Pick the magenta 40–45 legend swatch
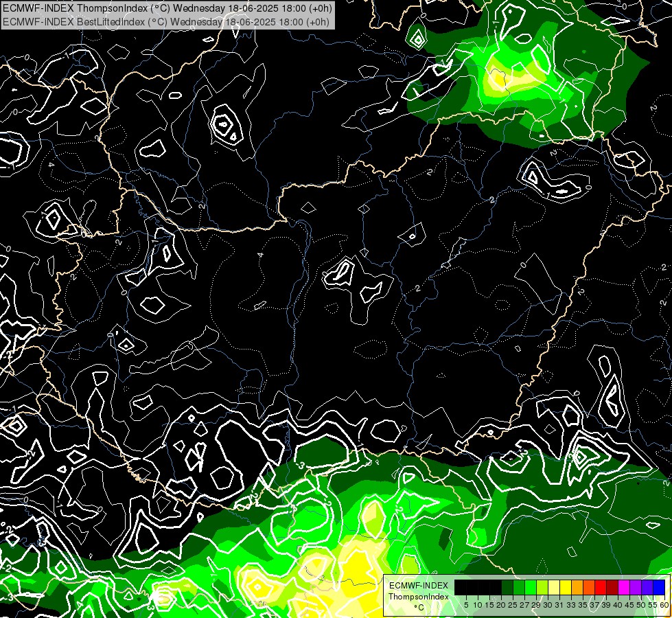The height and width of the screenshot is (618, 672). (624, 588)
